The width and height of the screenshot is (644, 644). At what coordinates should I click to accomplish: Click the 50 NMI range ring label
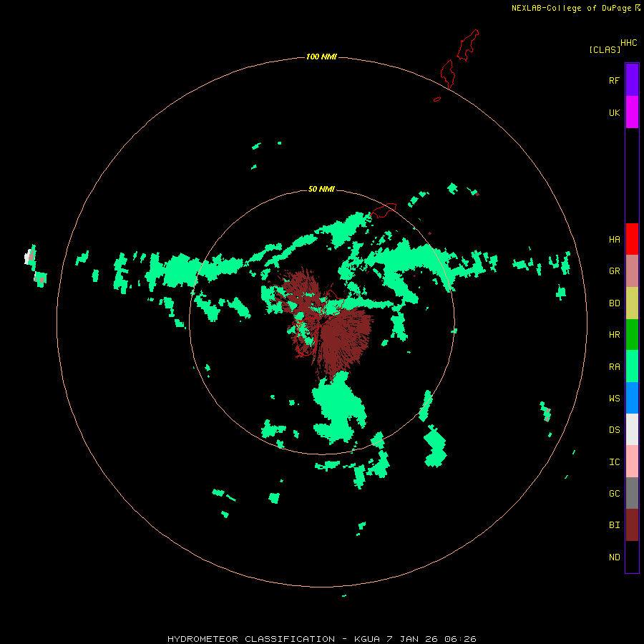click(321, 189)
